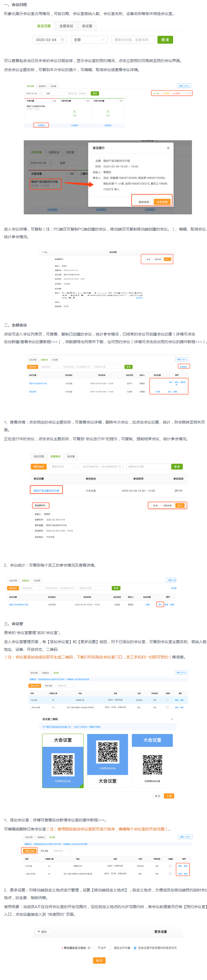
Task: Open calendar icon in 会议开始时间 ~ 会议结束时间 field
Action: tap(120, 466)
